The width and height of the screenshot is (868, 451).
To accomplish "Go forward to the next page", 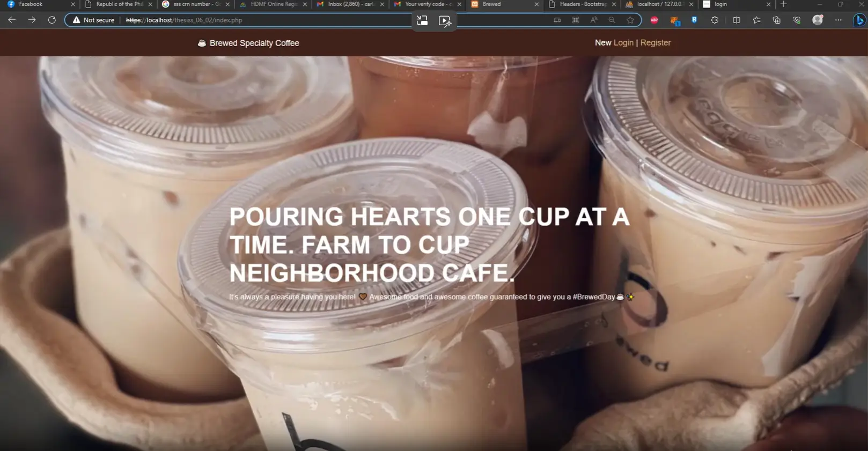I will point(32,20).
